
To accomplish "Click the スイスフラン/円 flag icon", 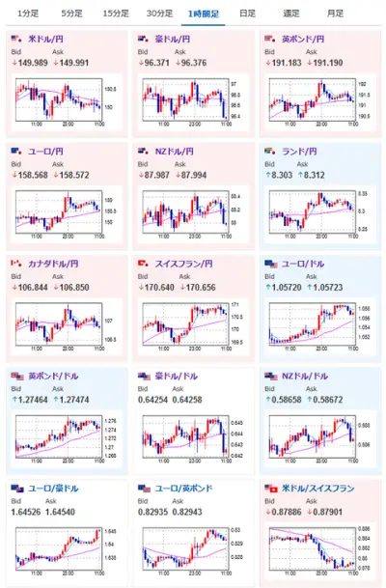I will pos(144,264).
